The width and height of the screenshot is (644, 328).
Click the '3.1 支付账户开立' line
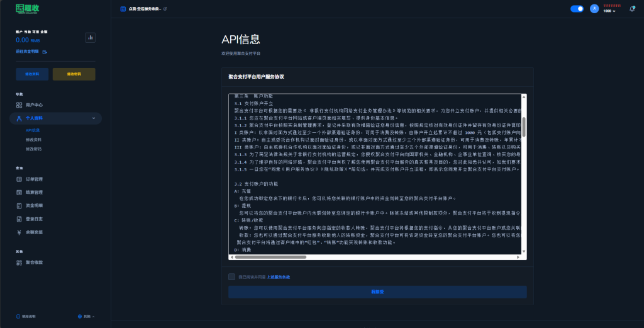tap(254, 104)
